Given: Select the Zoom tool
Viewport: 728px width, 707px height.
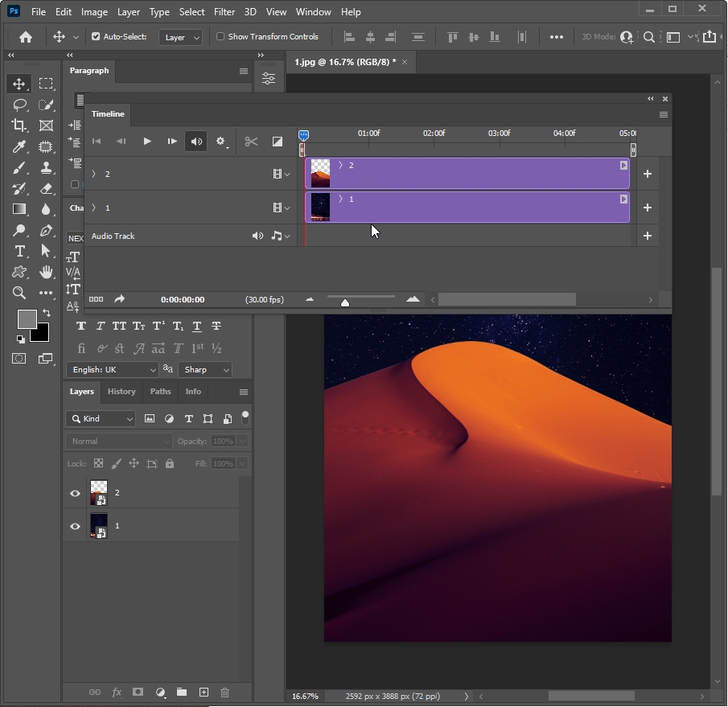Looking at the screenshot, I should [19, 293].
